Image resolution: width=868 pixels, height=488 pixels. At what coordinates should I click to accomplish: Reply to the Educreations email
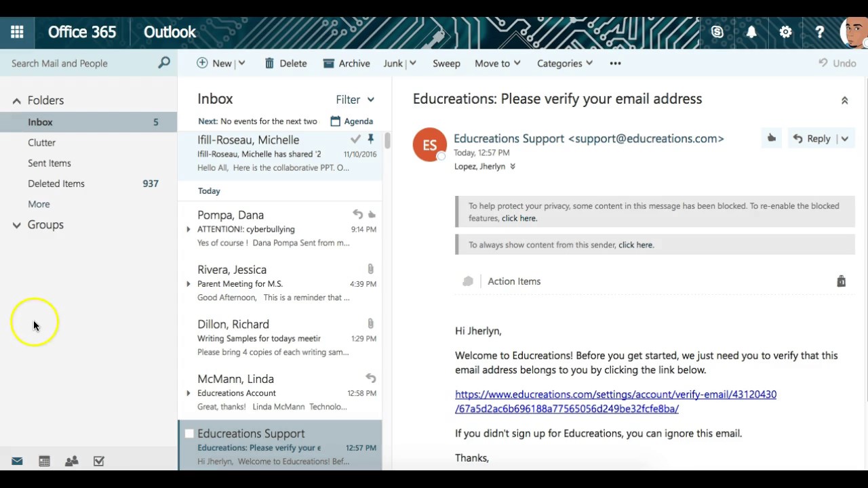coord(812,138)
